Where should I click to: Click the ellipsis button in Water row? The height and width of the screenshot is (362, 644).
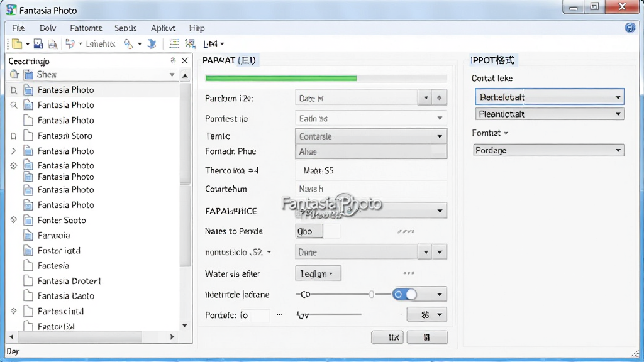coord(409,273)
